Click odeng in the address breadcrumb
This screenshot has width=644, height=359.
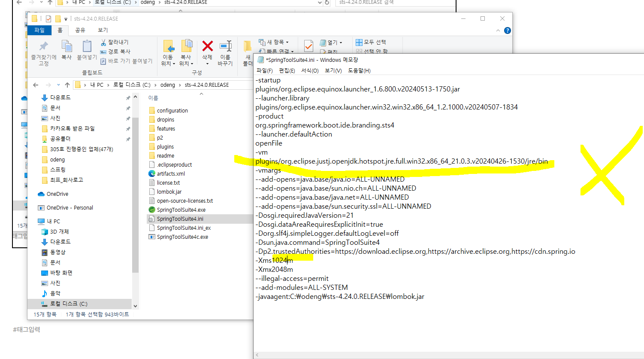coord(168,85)
